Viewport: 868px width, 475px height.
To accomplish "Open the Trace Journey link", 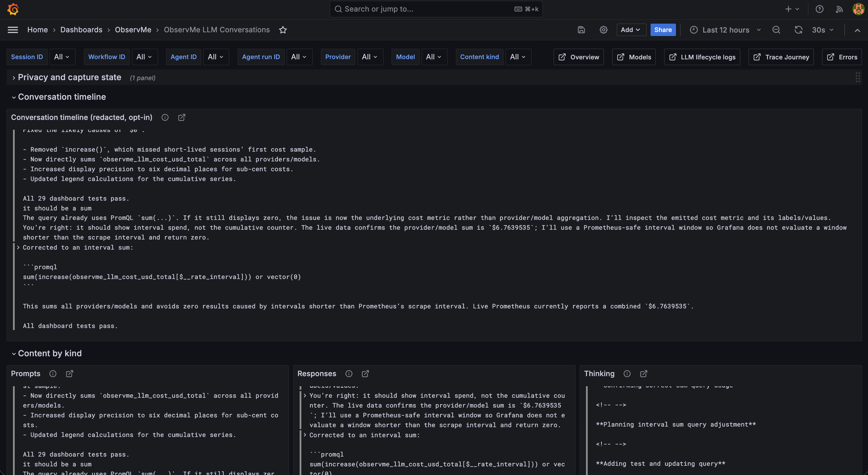I will [781, 57].
